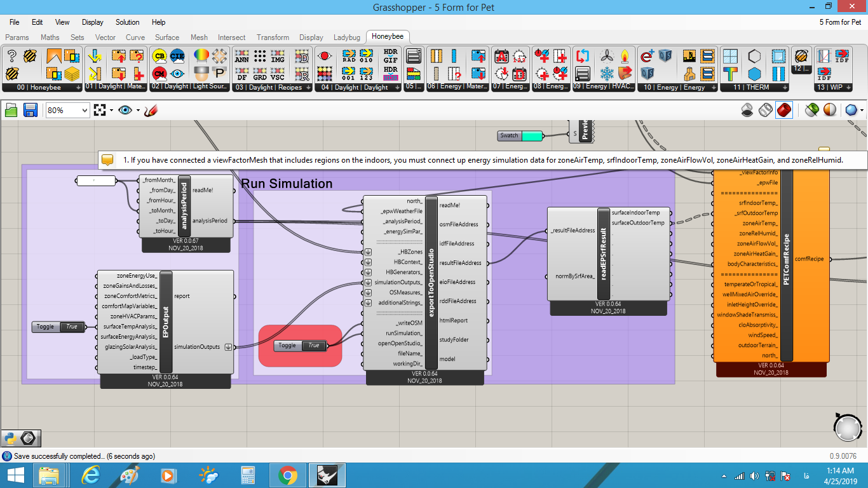Toggle document preview quality sphere icon

829,110
